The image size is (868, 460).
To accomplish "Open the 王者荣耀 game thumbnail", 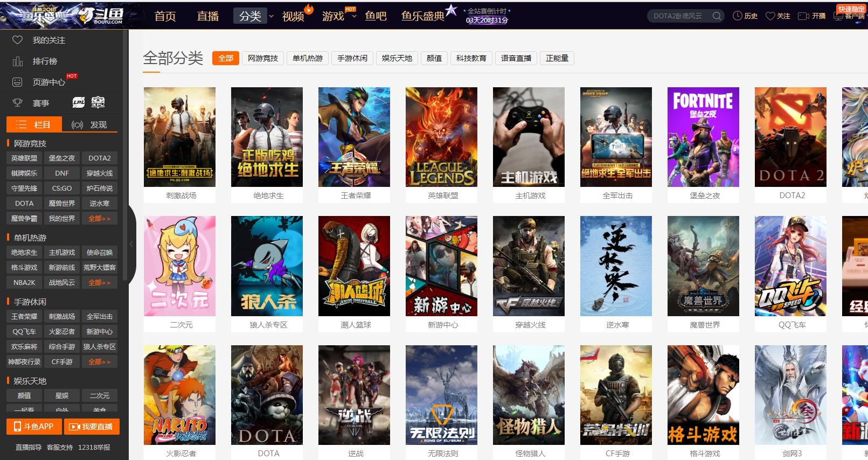I will [354, 137].
